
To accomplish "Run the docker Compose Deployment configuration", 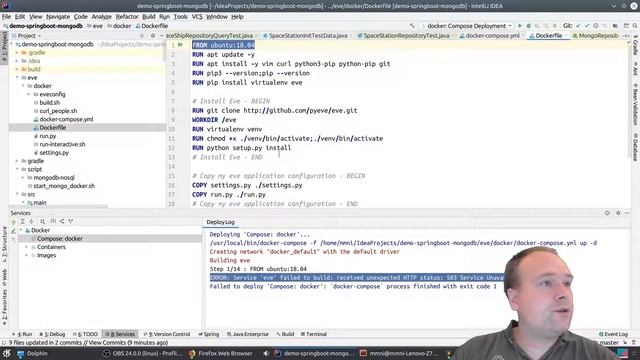I will 520,26.
